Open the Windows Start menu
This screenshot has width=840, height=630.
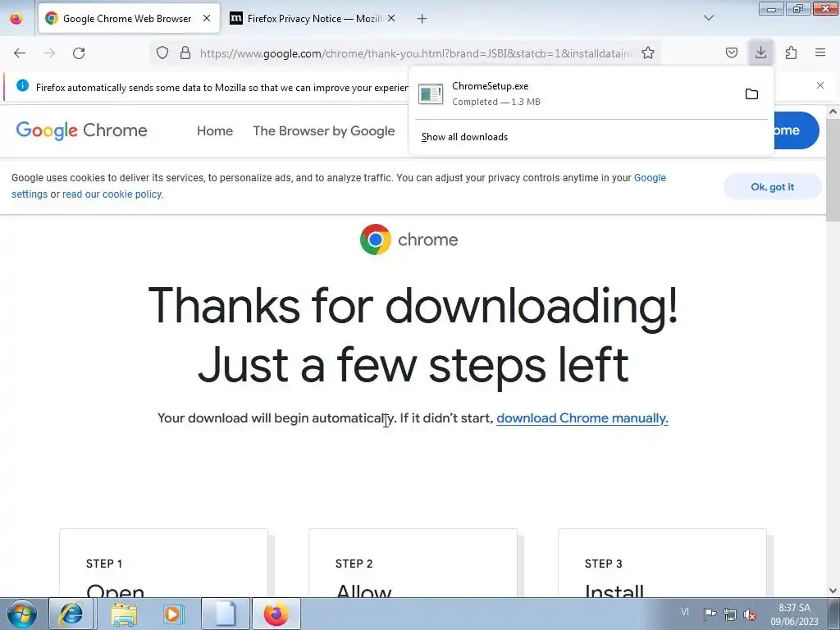click(21, 614)
